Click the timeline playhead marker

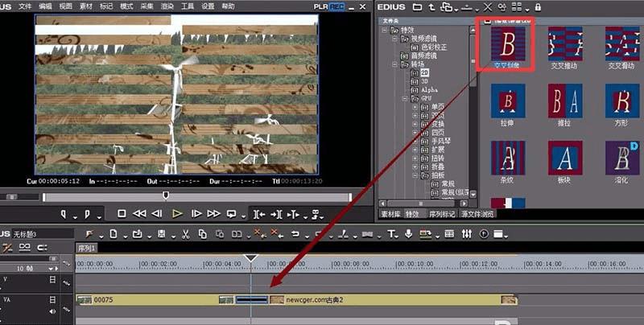250,258
